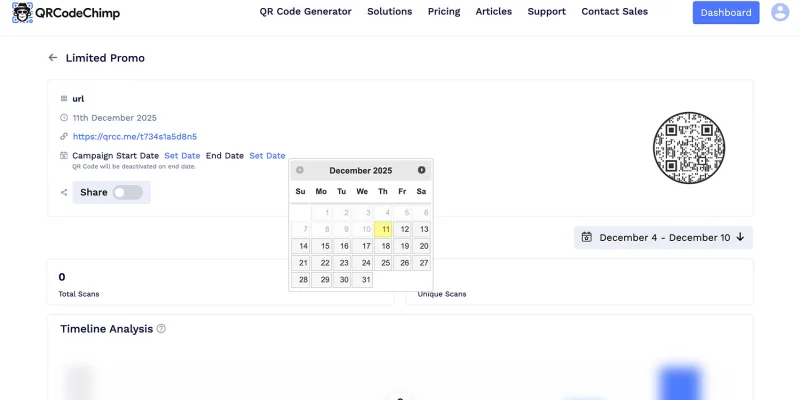Pick December 14 in the calendar

click(x=301, y=246)
